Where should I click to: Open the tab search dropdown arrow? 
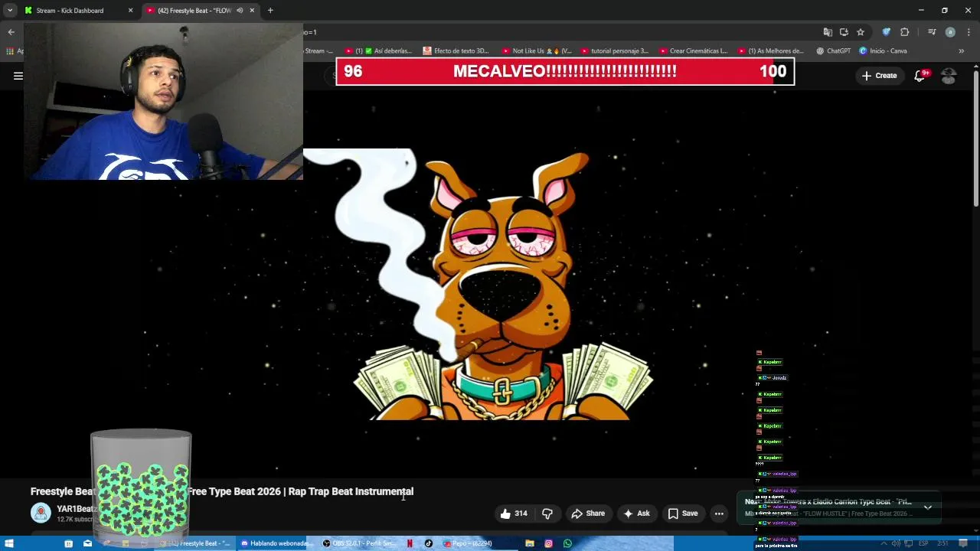(9, 11)
